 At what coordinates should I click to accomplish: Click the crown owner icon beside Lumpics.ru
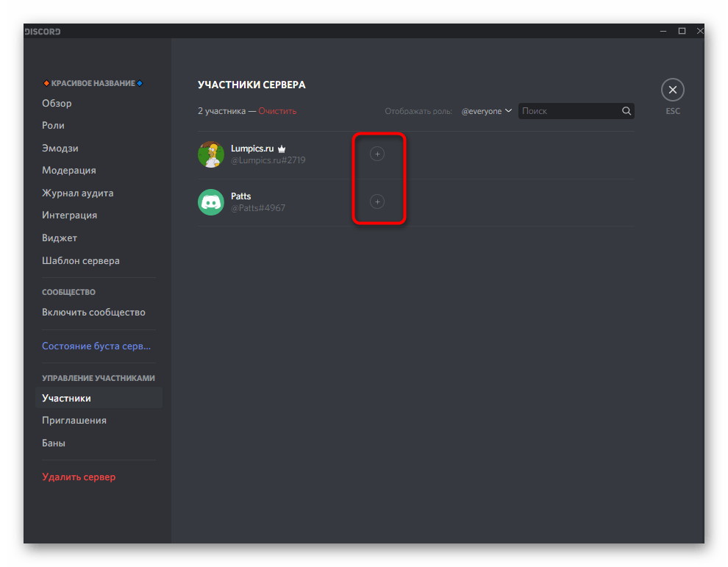point(282,149)
